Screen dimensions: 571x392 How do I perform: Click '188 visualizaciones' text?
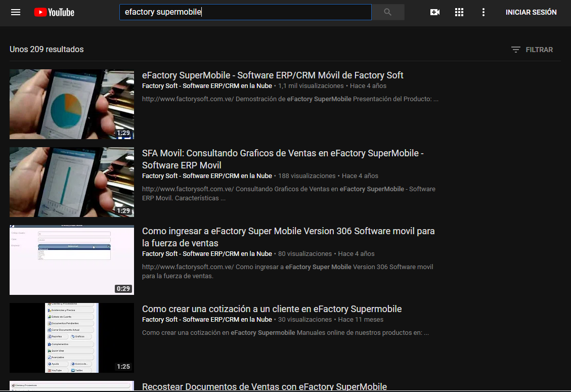click(307, 176)
